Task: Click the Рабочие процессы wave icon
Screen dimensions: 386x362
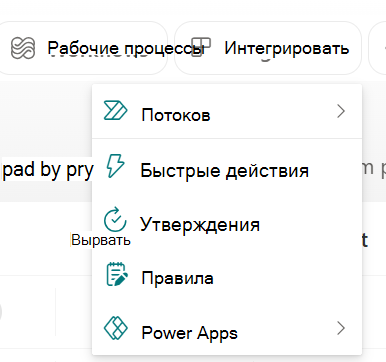Action: (23, 48)
